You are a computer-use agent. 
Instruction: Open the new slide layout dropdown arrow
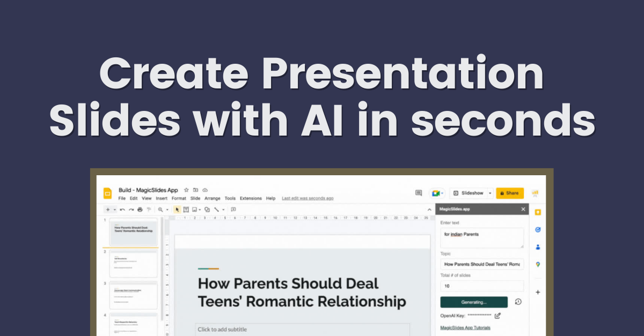click(115, 210)
